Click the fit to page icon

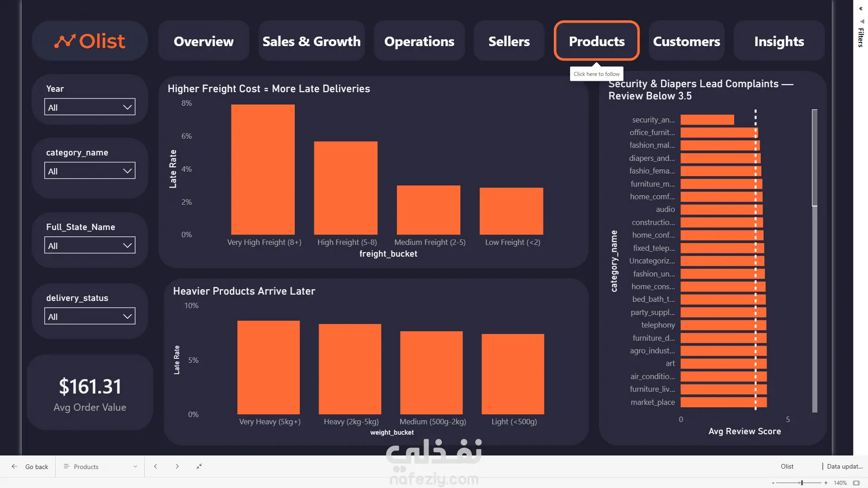(x=856, y=483)
